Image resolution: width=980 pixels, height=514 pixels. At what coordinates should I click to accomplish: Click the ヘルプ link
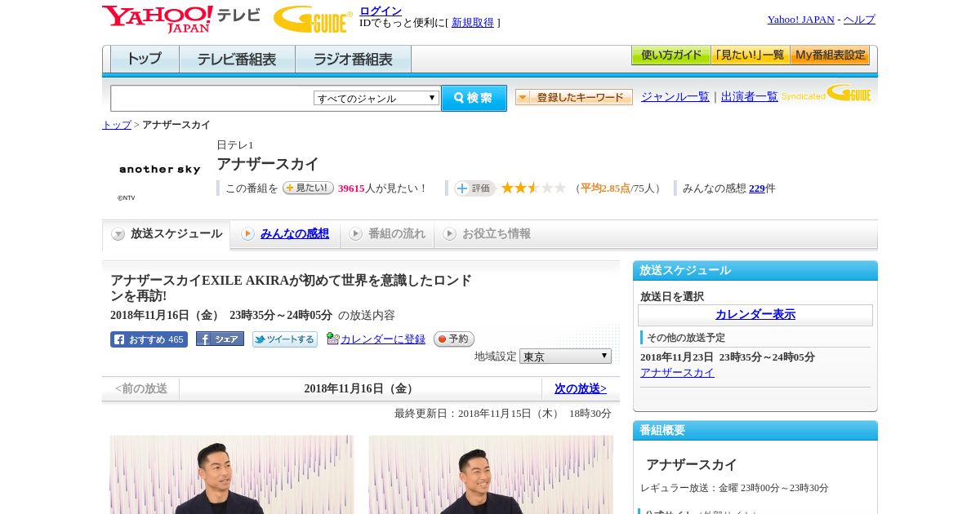click(x=859, y=20)
